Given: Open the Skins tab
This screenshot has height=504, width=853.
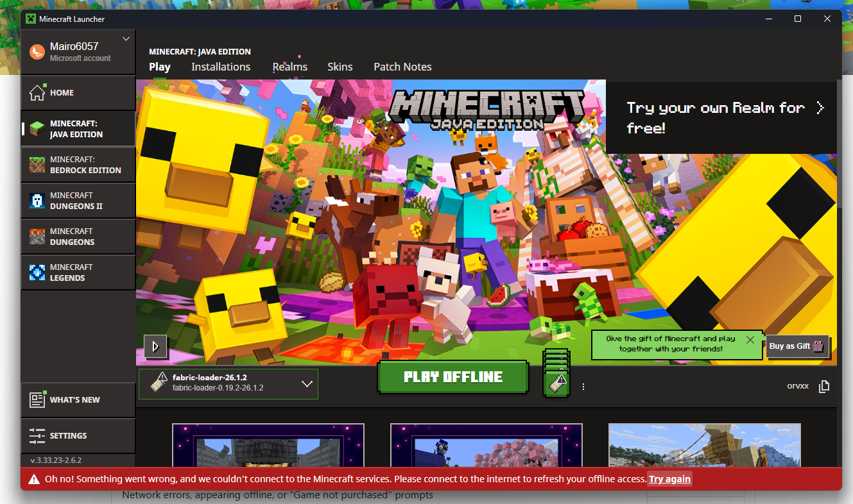Looking at the screenshot, I should coord(340,67).
